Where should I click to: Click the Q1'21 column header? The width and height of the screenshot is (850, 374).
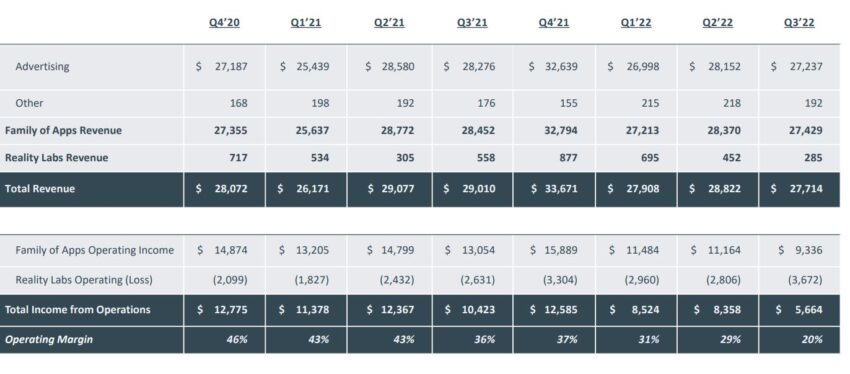click(x=306, y=23)
